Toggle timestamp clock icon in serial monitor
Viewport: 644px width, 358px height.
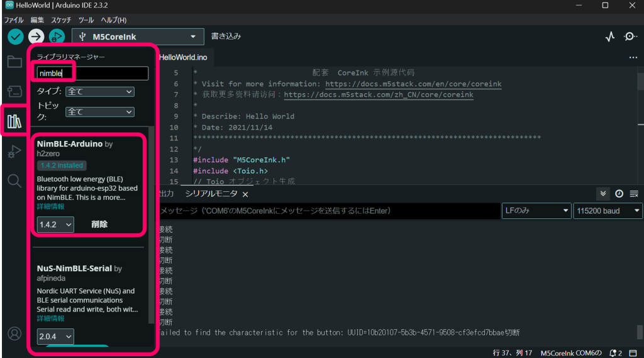tap(619, 194)
